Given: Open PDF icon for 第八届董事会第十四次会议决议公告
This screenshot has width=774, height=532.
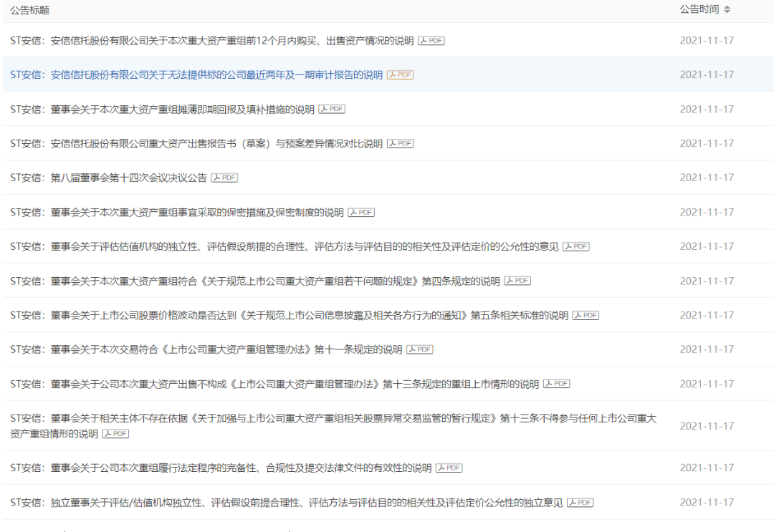Looking at the screenshot, I should [224, 178].
